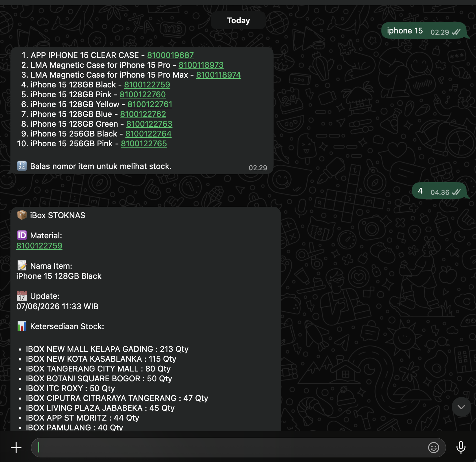Click the 'iPhone 15 128GB Black' item name under Nama Item

pyautogui.click(x=59, y=276)
